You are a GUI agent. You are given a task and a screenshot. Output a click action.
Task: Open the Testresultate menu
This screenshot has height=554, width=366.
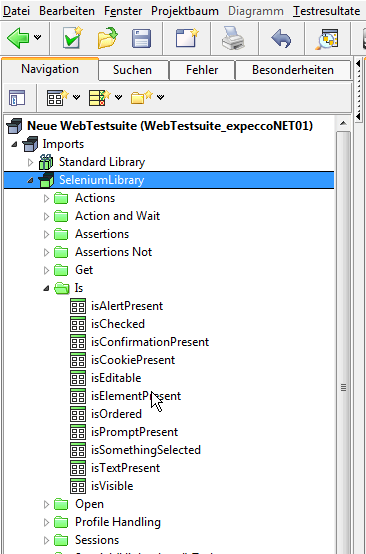click(x=326, y=11)
